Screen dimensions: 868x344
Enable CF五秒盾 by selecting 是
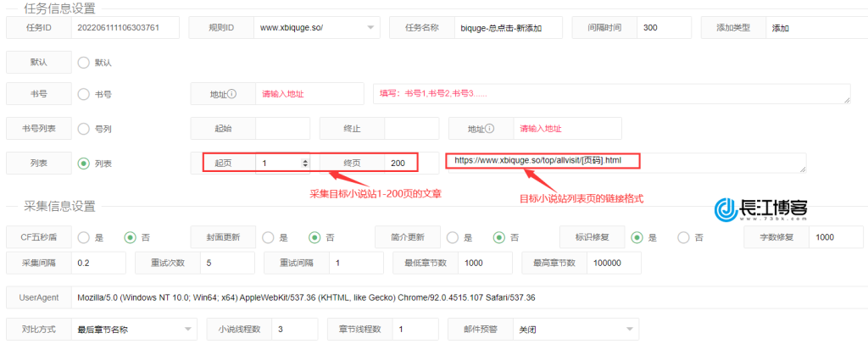tap(83, 237)
